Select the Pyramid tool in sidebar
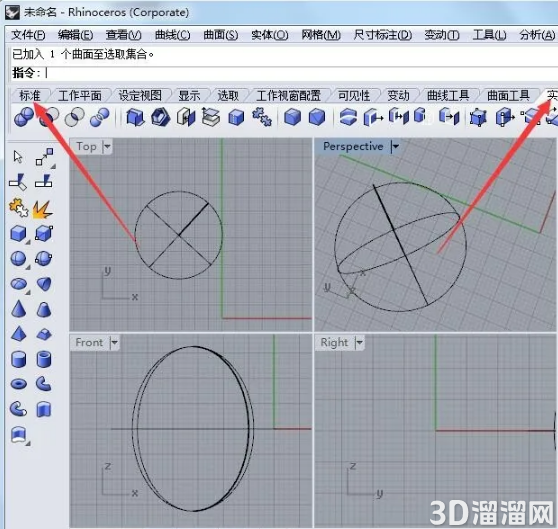558x529 pixels. pyautogui.click(x=19, y=334)
